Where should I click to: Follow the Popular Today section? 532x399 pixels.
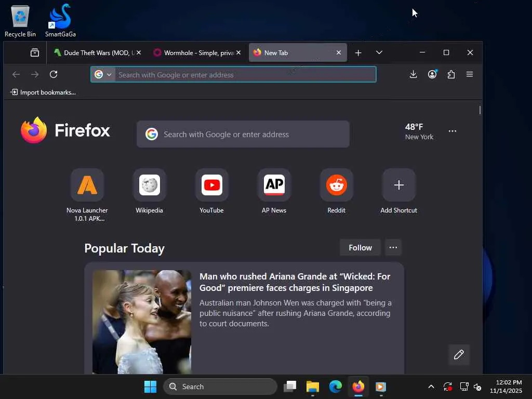(x=361, y=248)
